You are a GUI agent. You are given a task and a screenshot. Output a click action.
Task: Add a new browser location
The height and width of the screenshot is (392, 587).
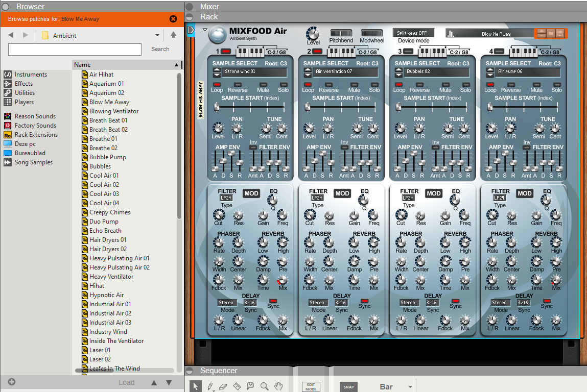pos(12,382)
